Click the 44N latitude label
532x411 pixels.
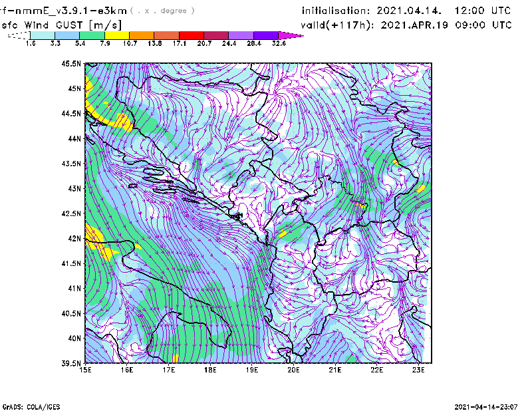74,138
